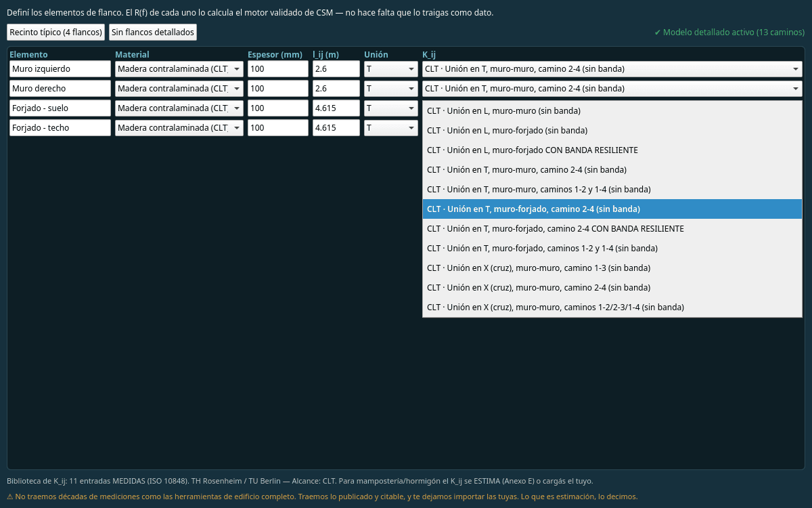Choose "Unión en L, muro-muro (sin banda)" option

pyautogui.click(x=612, y=111)
